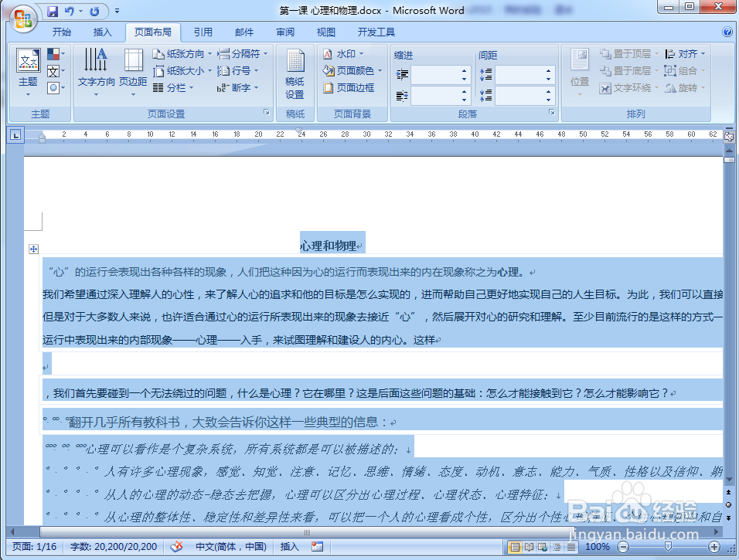Screen dimensions: 739x560
Task: Click the Office button
Action: [x=22, y=19]
